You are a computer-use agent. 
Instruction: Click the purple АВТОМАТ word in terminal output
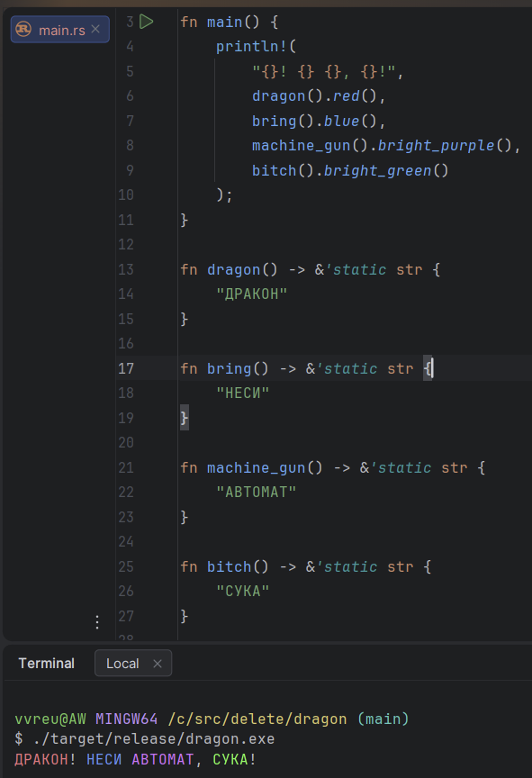coord(163,760)
